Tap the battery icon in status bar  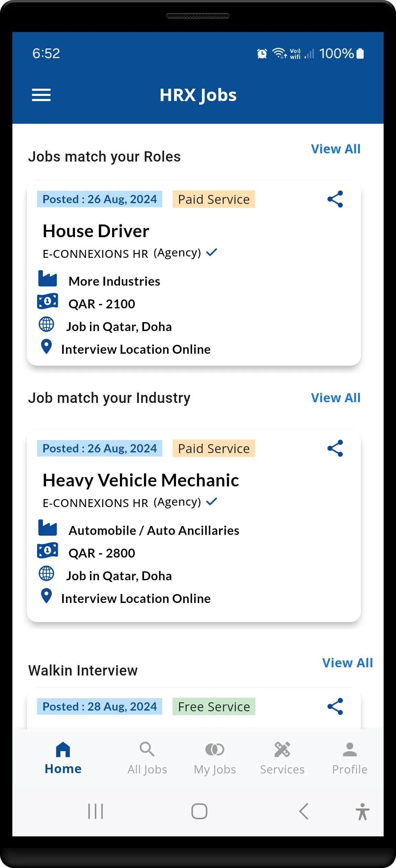pyautogui.click(x=360, y=54)
